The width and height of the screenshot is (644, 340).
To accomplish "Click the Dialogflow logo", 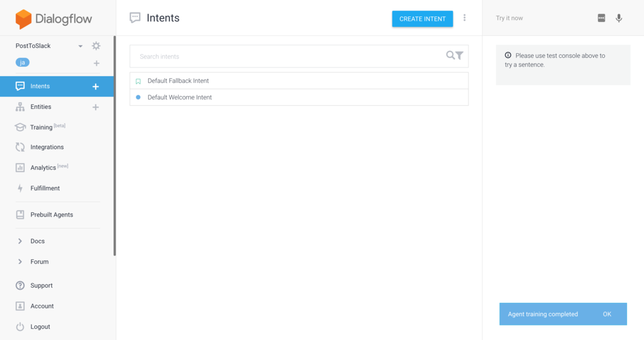I will pyautogui.click(x=53, y=19).
